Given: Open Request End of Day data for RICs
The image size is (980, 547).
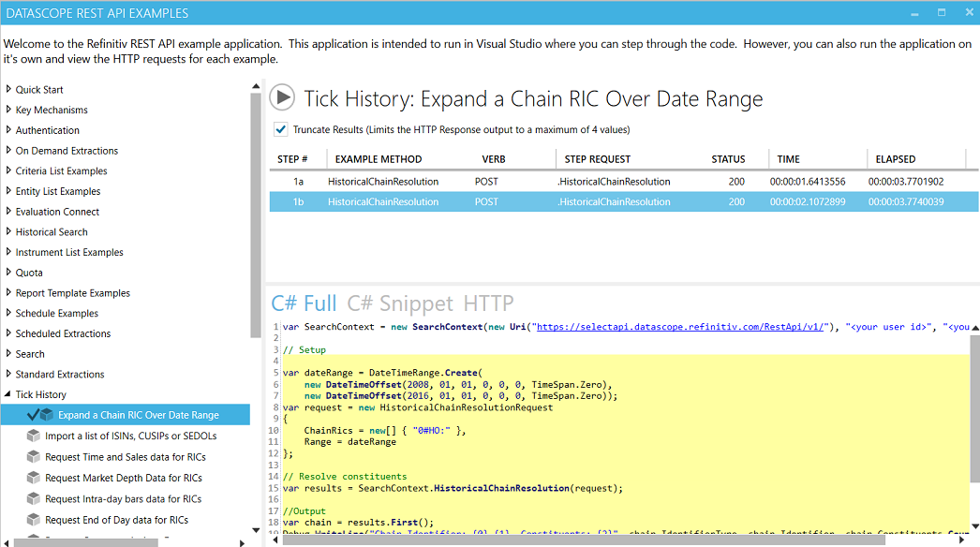Looking at the screenshot, I should [x=116, y=520].
